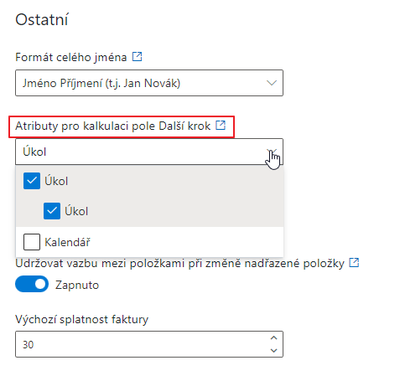Turn off the Zapnuto toggle switch
The width and height of the screenshot is (400, 381).
click(x=32, y=284)
